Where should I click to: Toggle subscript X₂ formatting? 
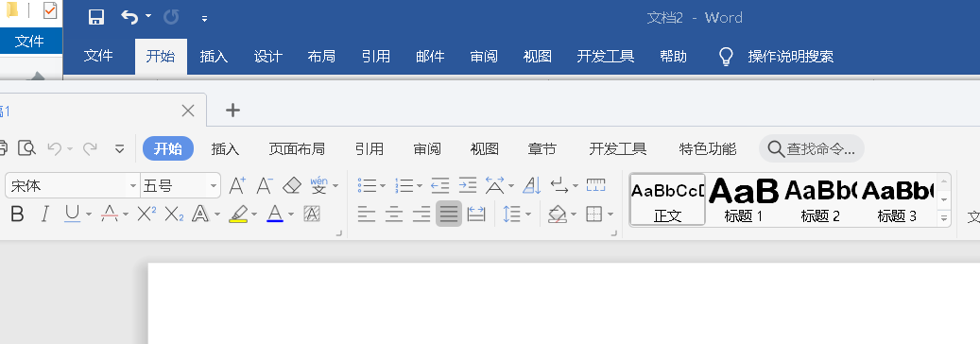coord(174,215)
